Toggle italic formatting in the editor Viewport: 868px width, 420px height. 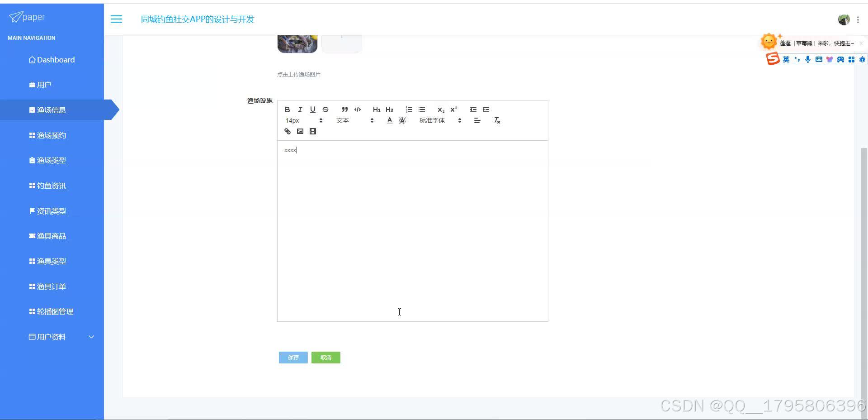pos(300,110)
